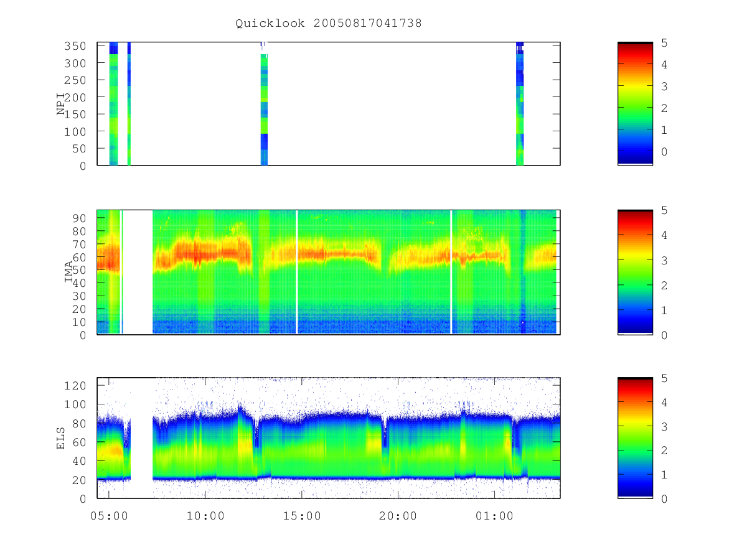The width and height of the screenshot is (747, 560).
Task: Click the IMA spectrogram plot area
Action: coord(329,272)
